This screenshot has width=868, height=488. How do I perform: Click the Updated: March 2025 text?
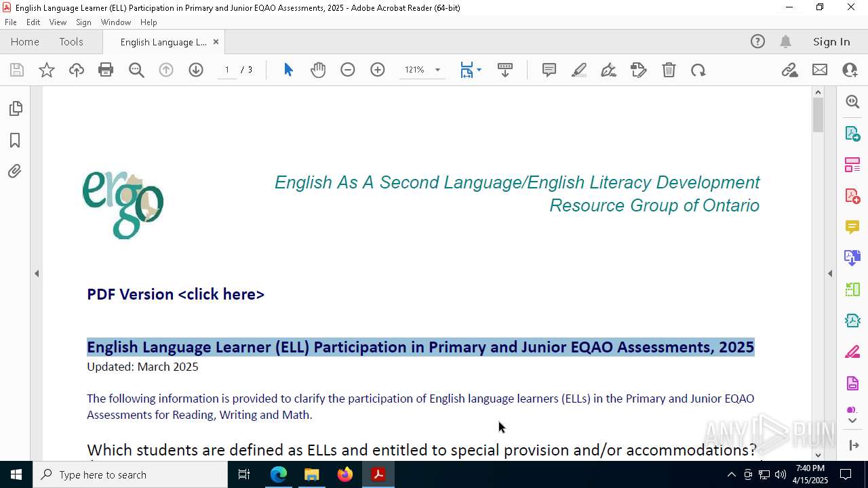click(x=142, y=367)
